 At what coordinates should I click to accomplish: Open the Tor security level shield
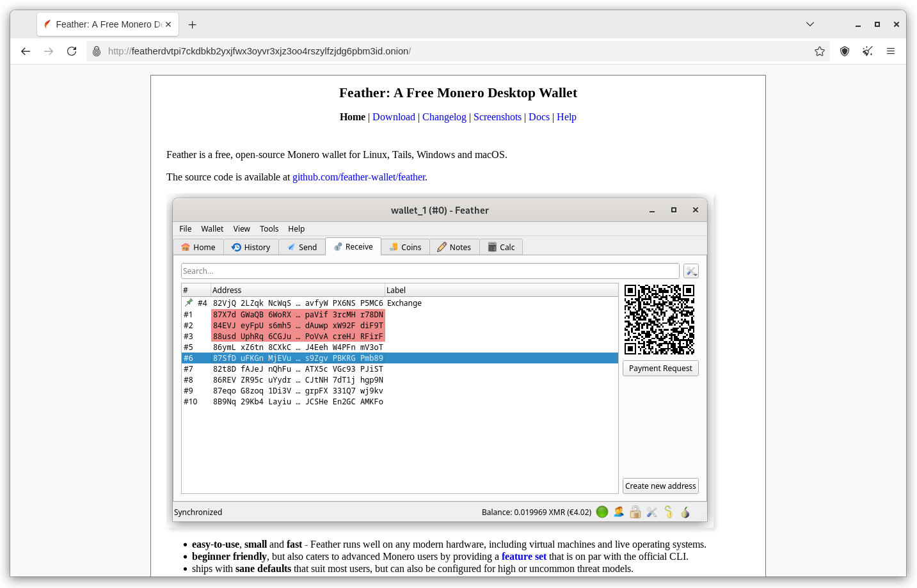coord(845,51)
